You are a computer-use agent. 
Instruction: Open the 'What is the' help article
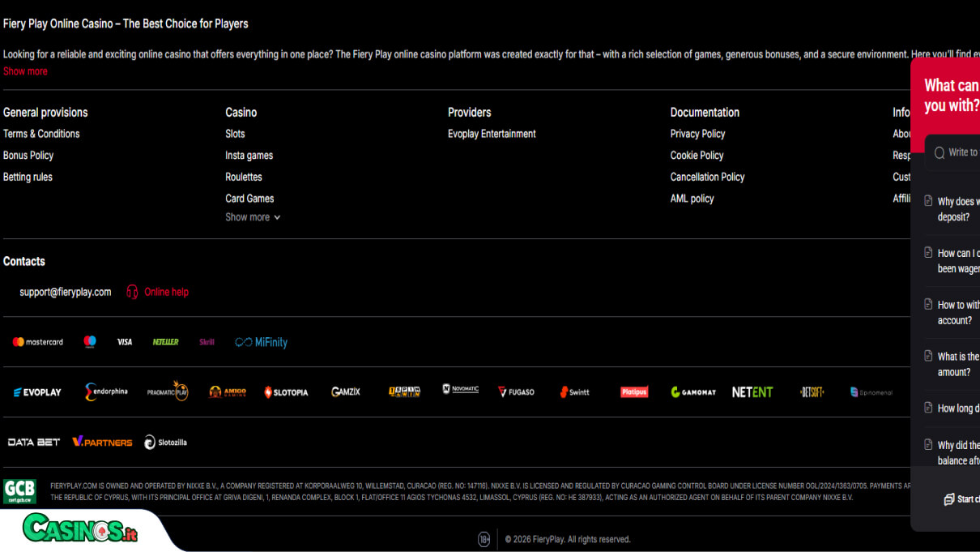coord(952,364)
